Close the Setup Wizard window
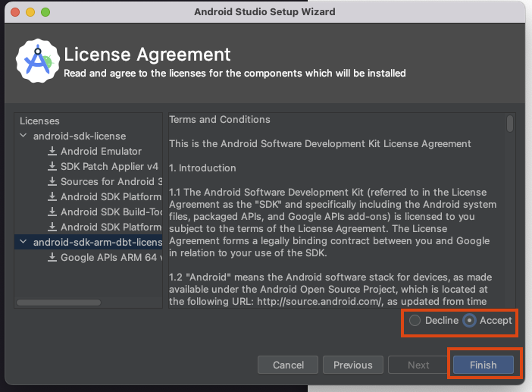The width and height of the screenshot is (532, 392). tap(15, 12)
